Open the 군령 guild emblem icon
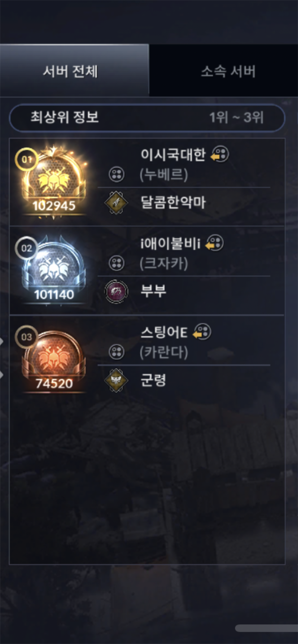Screen dimensions: 298x644 pos(116,380)
